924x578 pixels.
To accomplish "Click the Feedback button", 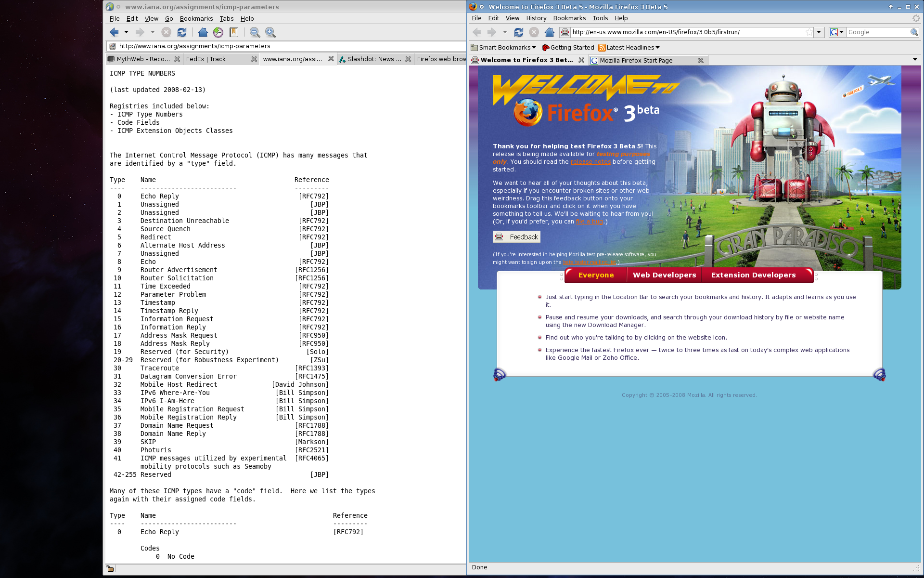I will point(516,237).
